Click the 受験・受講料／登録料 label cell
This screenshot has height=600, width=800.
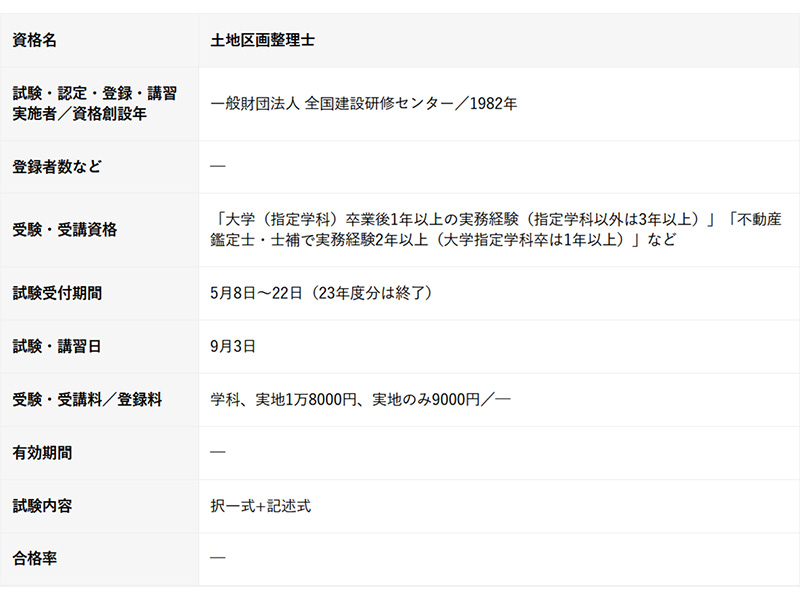[87, 399]
